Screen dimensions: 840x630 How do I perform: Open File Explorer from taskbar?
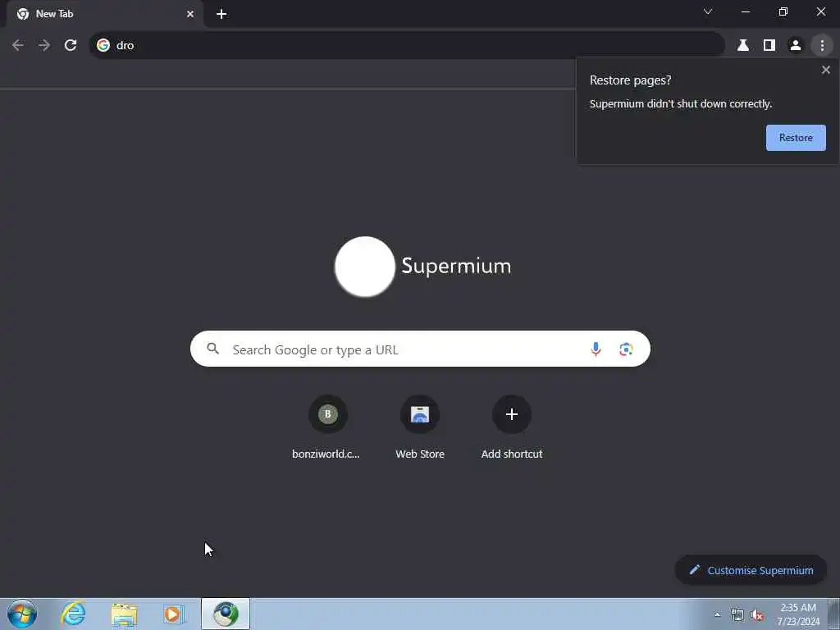click(x=124, y=614)
